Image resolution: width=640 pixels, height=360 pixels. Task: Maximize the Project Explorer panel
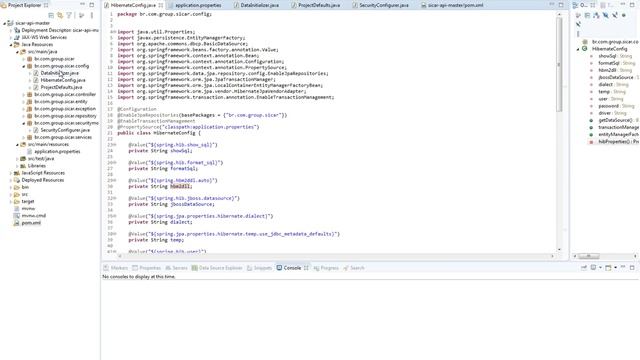pyautogui.click(x=92, y=4)
